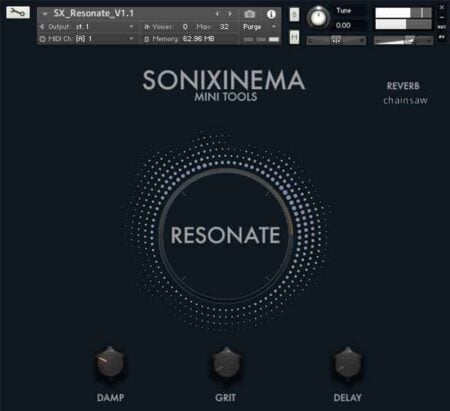Click the GRIT knob
Image resolution: width=450 pixels, height=411 pixels.
[226, 363]
